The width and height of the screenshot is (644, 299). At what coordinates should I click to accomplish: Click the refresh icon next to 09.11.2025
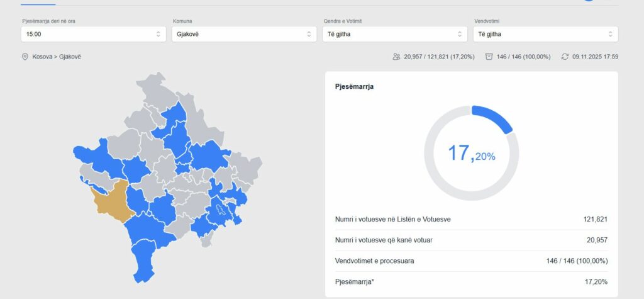coord(565,57)
